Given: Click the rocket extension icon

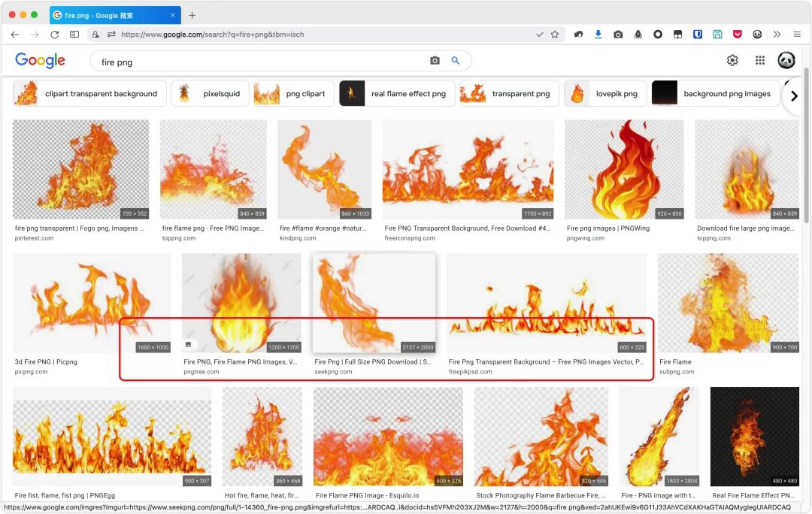Looking at the screenshot, I should [638, 34].
